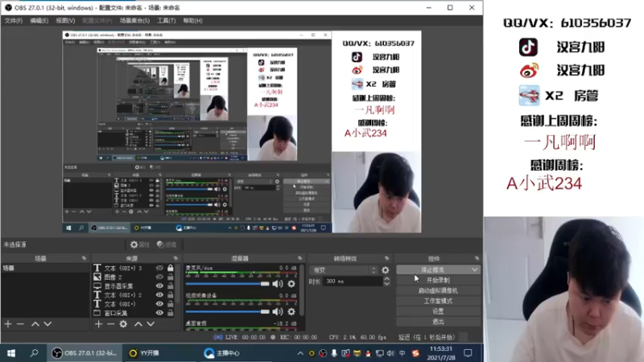Viewport: 644px width, 362px height.
Task: Enable 工作室模式 studio mode
Action: (x=438, y=301)
